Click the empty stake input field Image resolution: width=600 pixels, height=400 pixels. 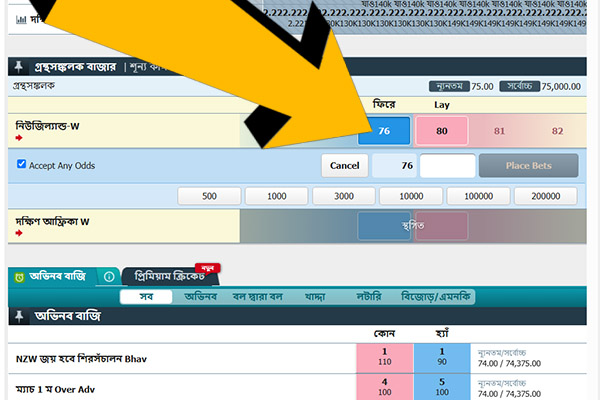(x=447, y=165)
